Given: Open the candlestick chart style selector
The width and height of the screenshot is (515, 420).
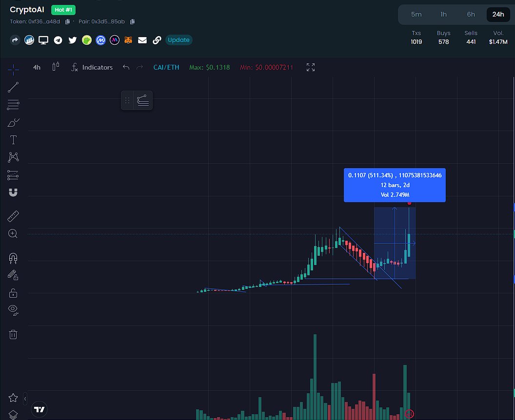Looking at the screenshot, I should (56, 67).
